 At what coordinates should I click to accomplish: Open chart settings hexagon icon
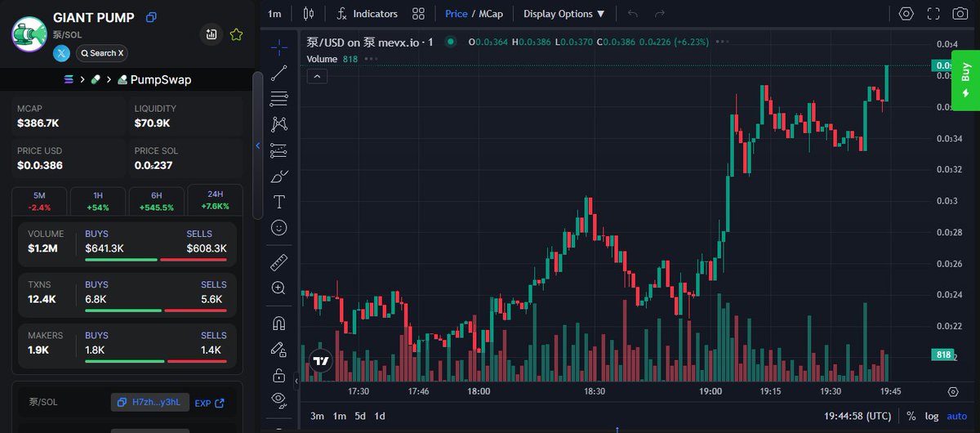pos(906,14)
